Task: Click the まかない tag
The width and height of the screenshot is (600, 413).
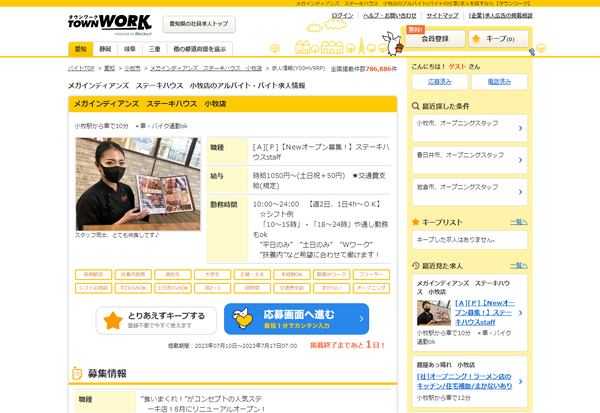Action: click(x=331, y=288)
